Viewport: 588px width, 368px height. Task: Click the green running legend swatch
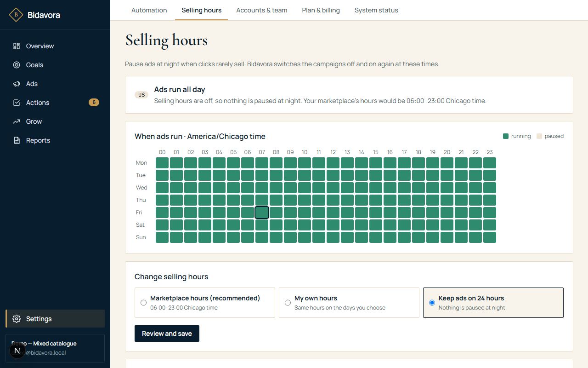[506, 136]
